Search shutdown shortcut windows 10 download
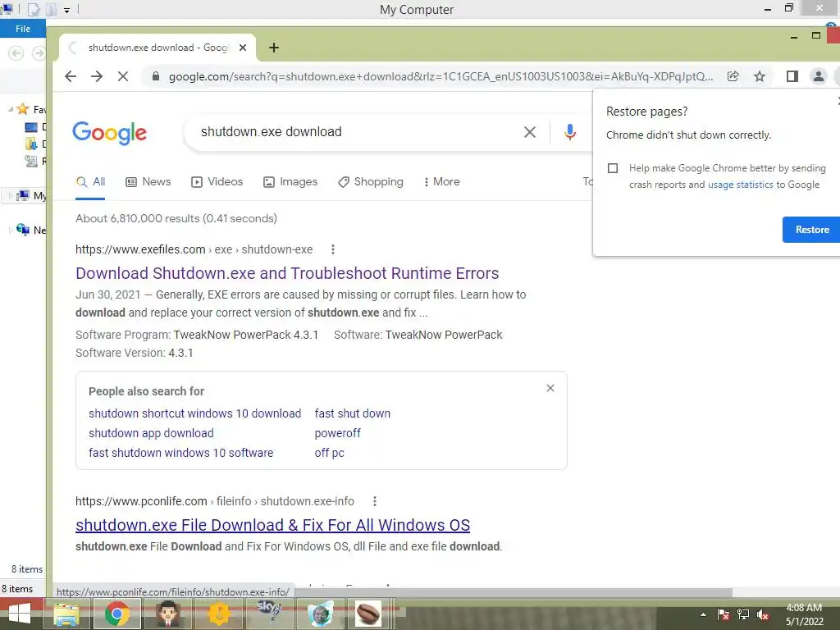 tap(195, 413)
